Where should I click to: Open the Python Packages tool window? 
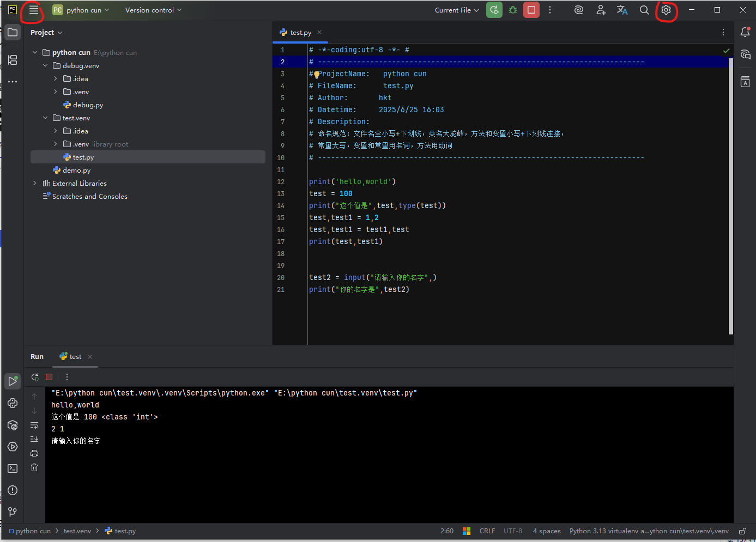tap(13, 425)
